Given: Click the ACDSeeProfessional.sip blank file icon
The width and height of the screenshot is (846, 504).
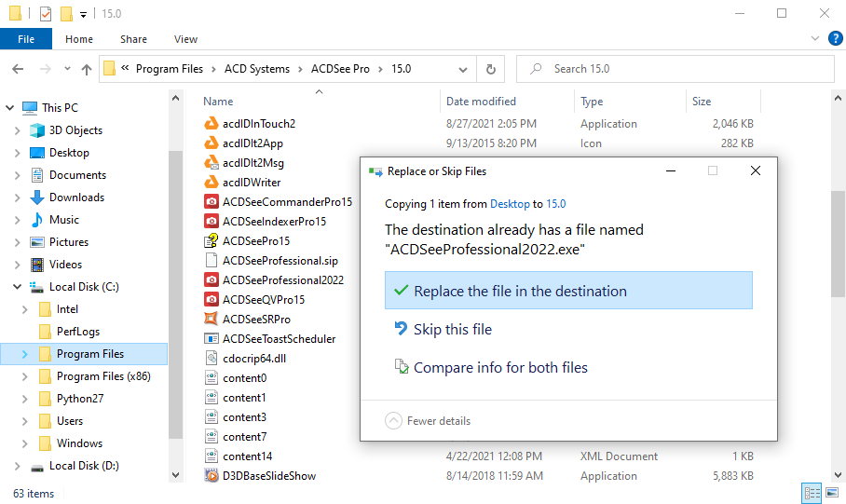Looking at the screenshot, I should 211,260.
